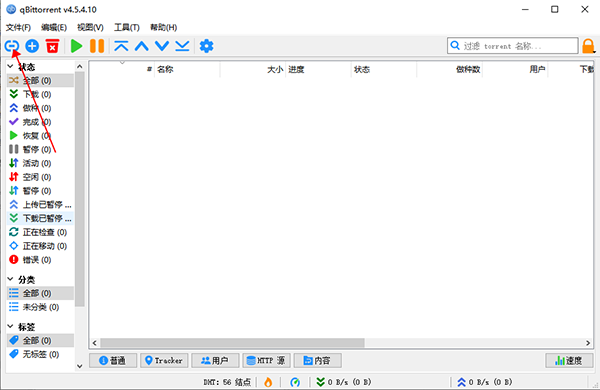Select 全部 (0) under the 状态 filter

click(x=40, y=80)
